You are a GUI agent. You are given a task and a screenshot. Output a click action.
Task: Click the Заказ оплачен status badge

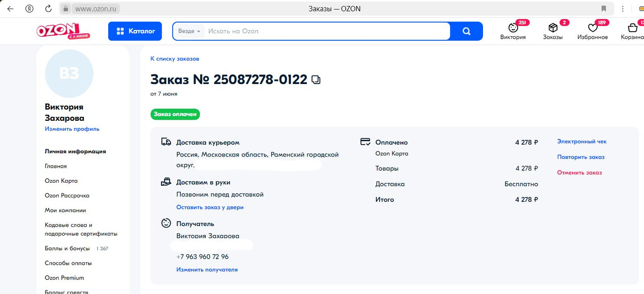[175, 114]
